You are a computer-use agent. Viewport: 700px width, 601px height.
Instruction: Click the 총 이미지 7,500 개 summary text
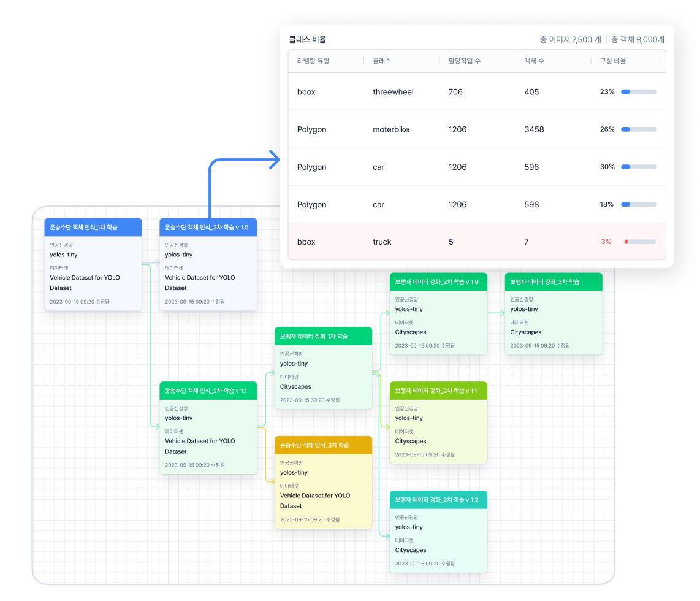tap(570, 39)
